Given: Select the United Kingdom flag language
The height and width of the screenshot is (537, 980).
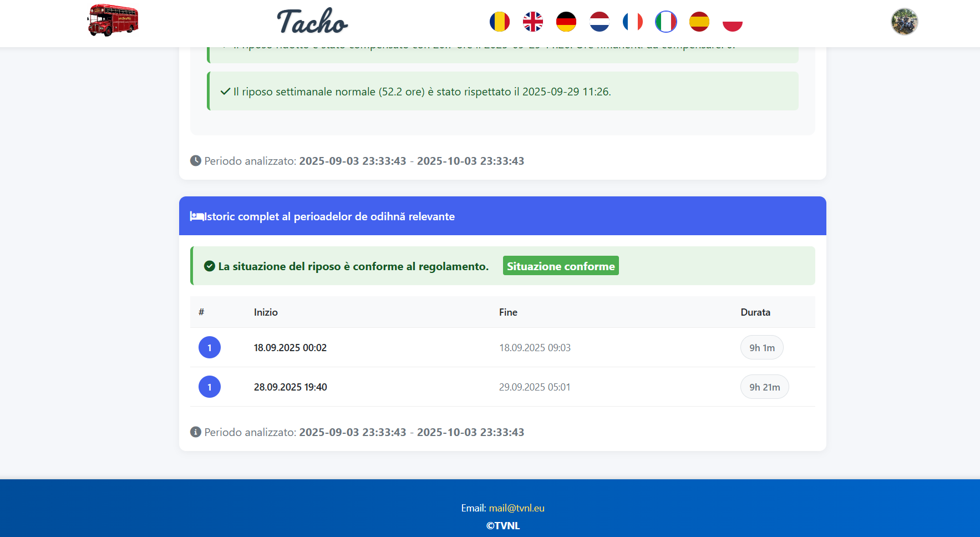Looking at the screenshot, I should 532,22.
